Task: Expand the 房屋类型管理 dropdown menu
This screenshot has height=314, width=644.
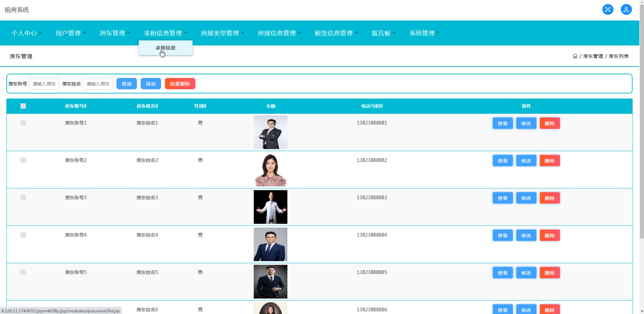Action: [x=222, y=33]
